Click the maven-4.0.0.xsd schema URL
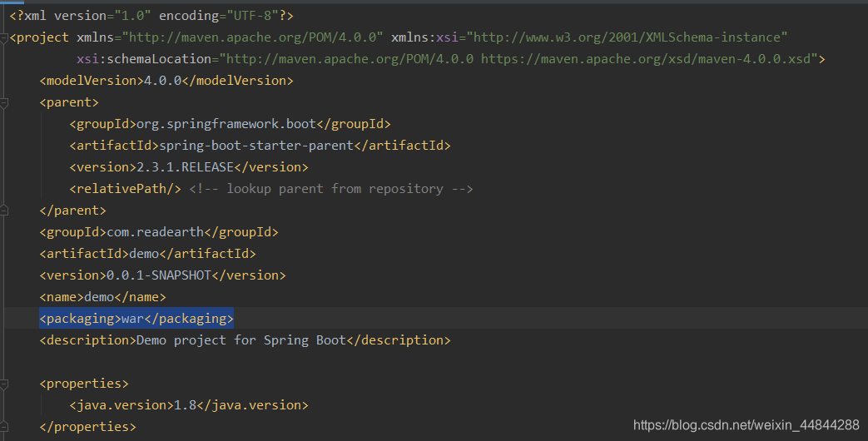This screenshot has width=868, height=441. point(647,59)
